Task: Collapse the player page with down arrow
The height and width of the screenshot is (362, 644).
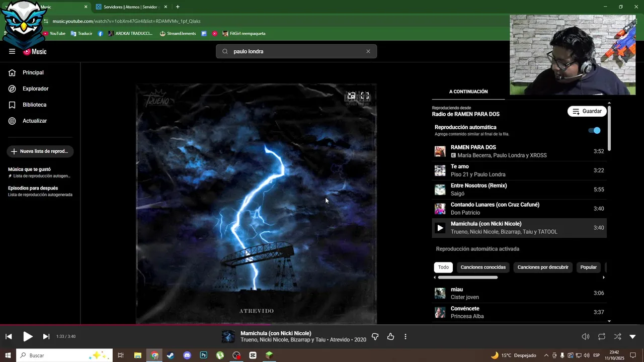Action: coord(633,336)
